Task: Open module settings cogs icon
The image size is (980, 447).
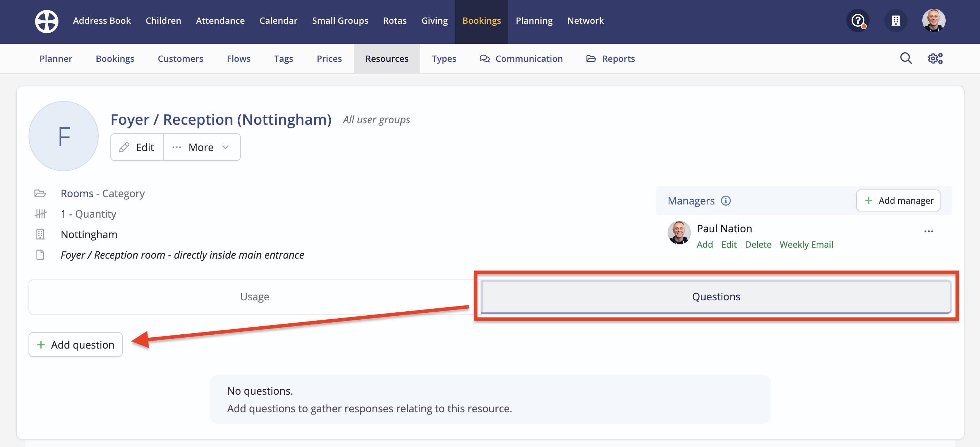Action: coord(935,59)
